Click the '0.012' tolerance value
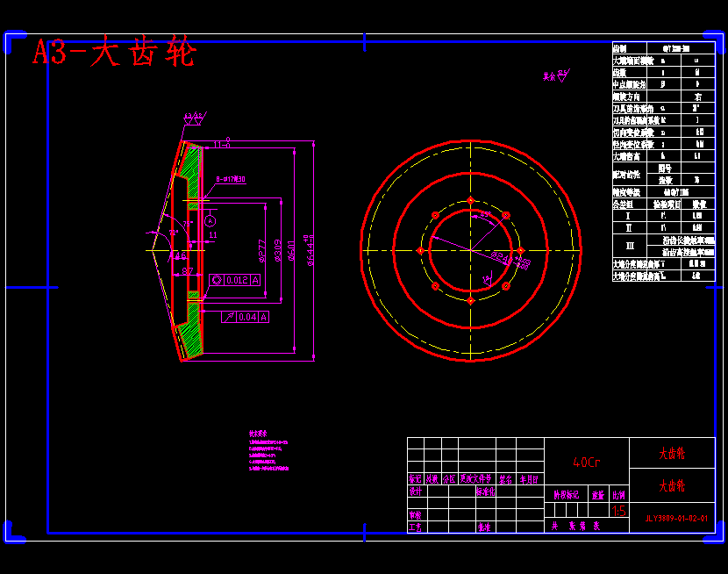Viewport: 728px width, 574px height. (x=237, y=280)
